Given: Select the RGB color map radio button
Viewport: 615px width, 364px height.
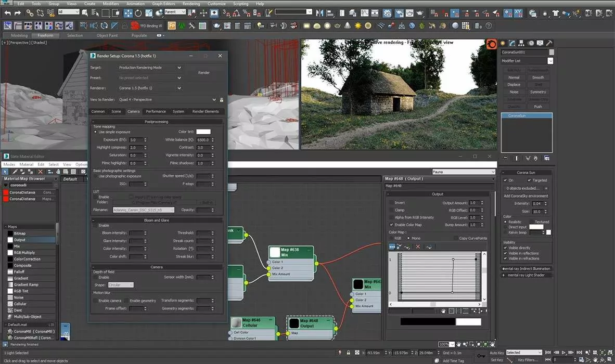Looking at the screenshot, I should (x=391, y=238).
